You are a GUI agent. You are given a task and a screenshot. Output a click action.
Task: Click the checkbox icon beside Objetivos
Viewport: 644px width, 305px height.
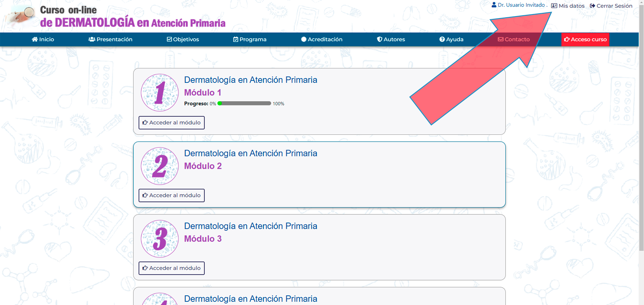pyautogui.click(x=169, y=39)
